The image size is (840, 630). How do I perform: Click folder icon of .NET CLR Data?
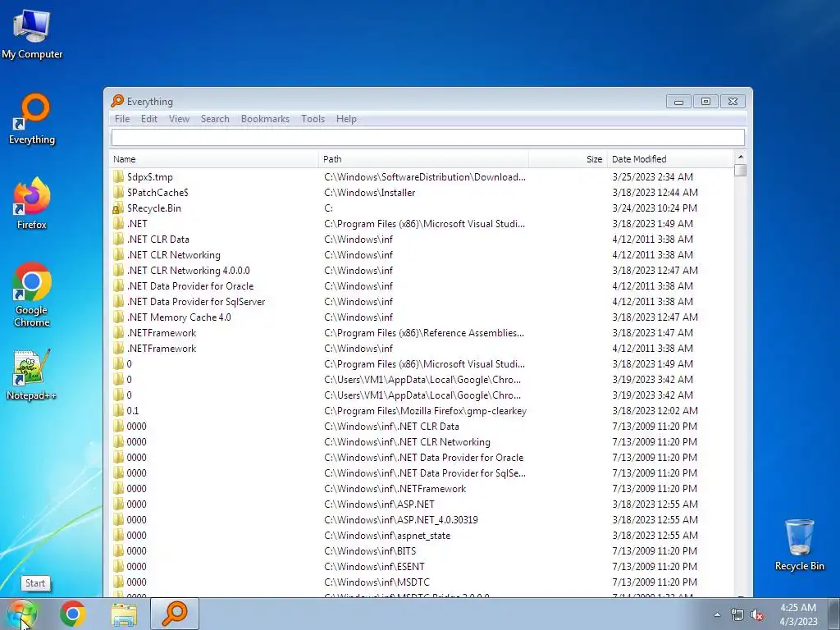(x=118, y=239)
